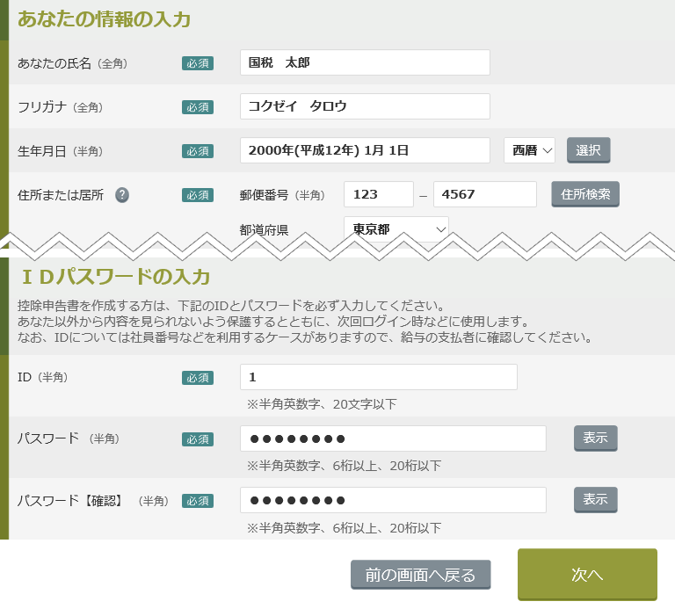Click the help question mark beside 住所または居所
675x616 pixels.
click(122, 195)
